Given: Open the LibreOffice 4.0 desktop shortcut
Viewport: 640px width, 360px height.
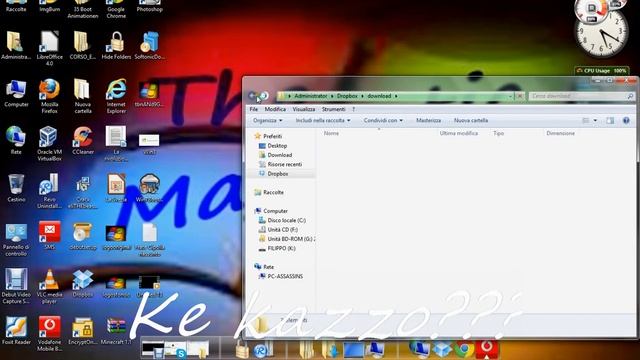Looking at the screenshot, I should tap(49, 47).
